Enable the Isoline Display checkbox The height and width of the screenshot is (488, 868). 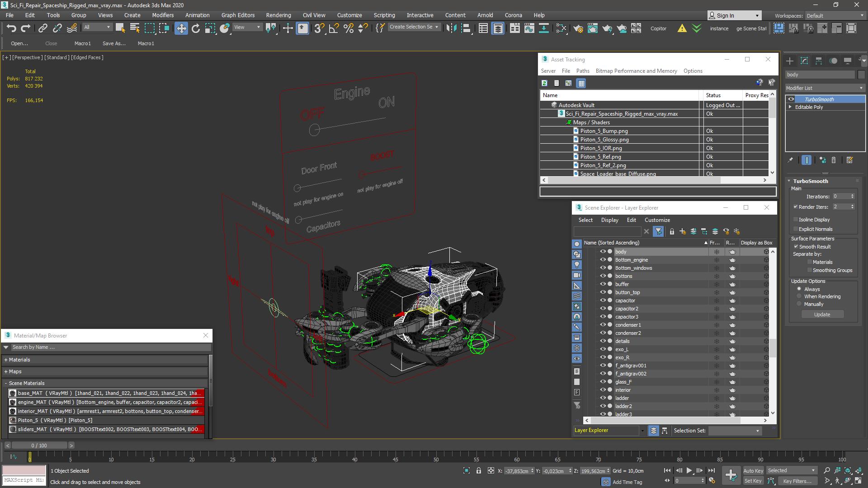(x=796, y=220)
